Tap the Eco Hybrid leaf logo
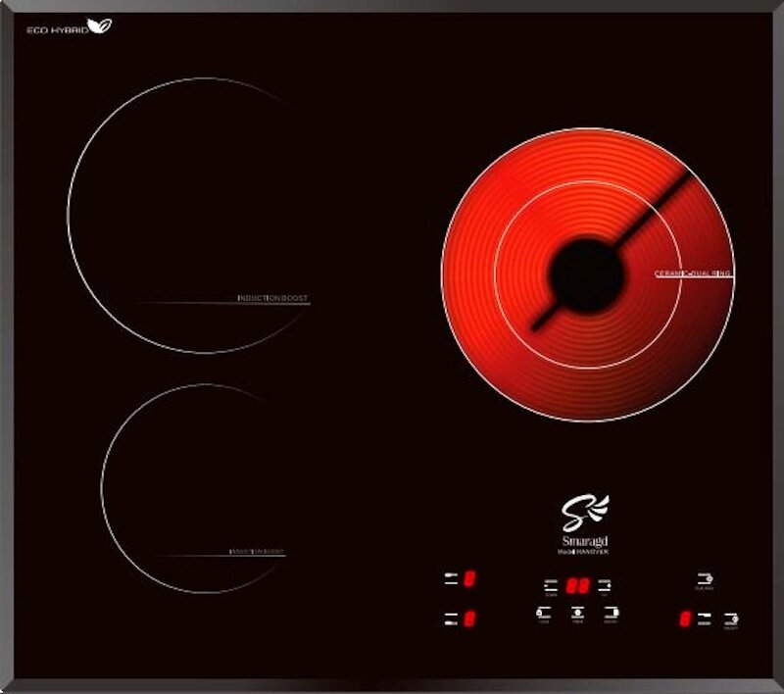 (x=99, y=26)
